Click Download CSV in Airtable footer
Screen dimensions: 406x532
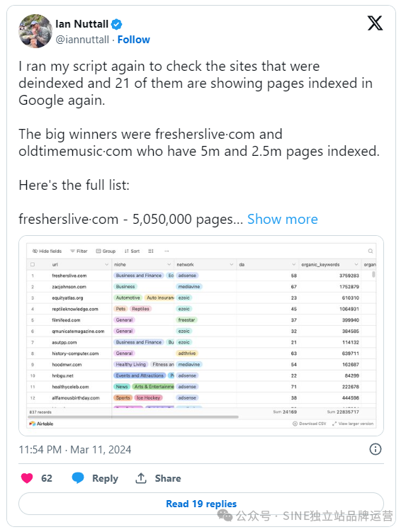coord(309,424)
